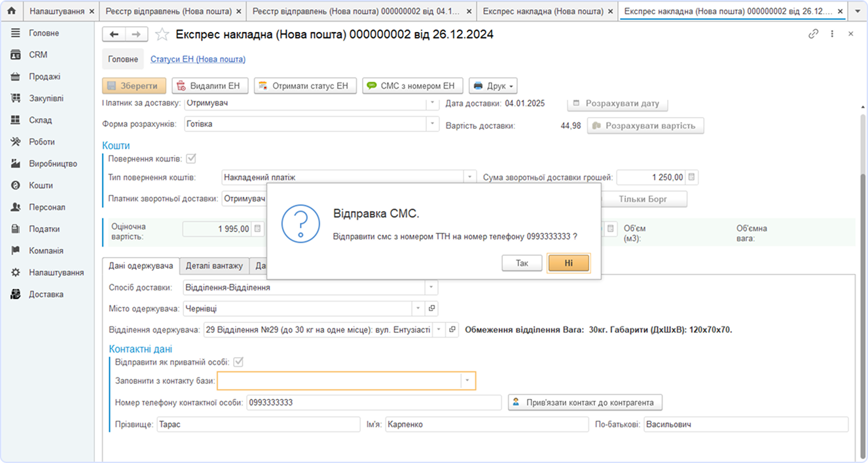
Task: Confirm sending SMS with Так
Action: coord(522,263)
